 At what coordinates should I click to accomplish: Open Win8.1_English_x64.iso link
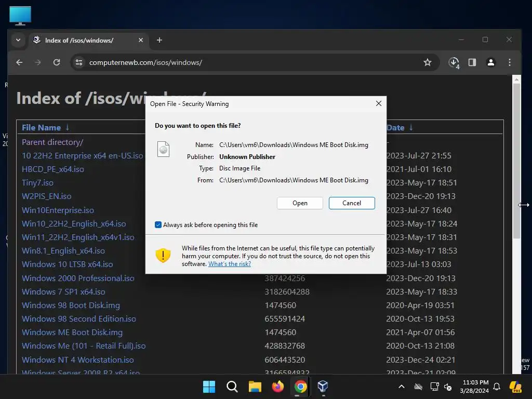click(x=63, y=251)
